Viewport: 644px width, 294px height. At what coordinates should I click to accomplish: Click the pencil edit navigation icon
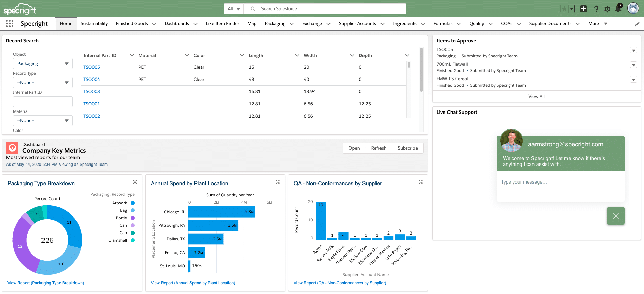point(637,24)
